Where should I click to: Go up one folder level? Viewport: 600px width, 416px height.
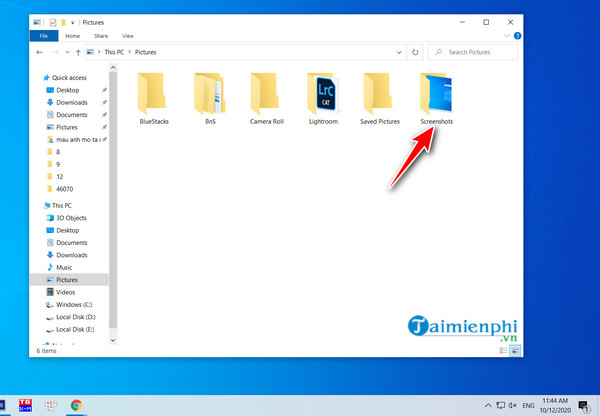(x=78, y=52)
